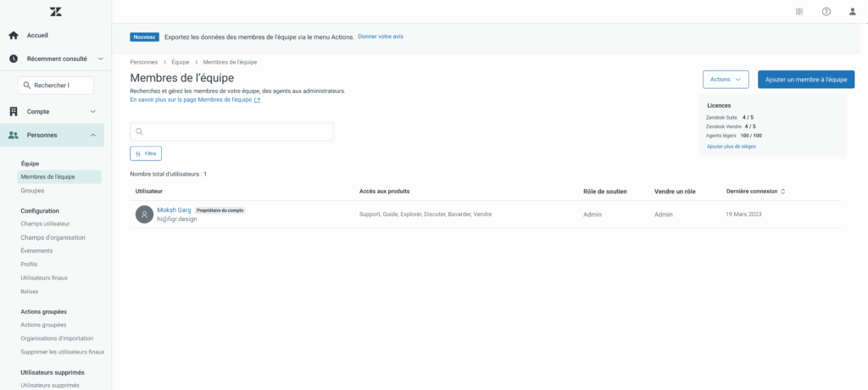Click the Utilisateur column header
This screenshot has height=390, width=868.
149,191
